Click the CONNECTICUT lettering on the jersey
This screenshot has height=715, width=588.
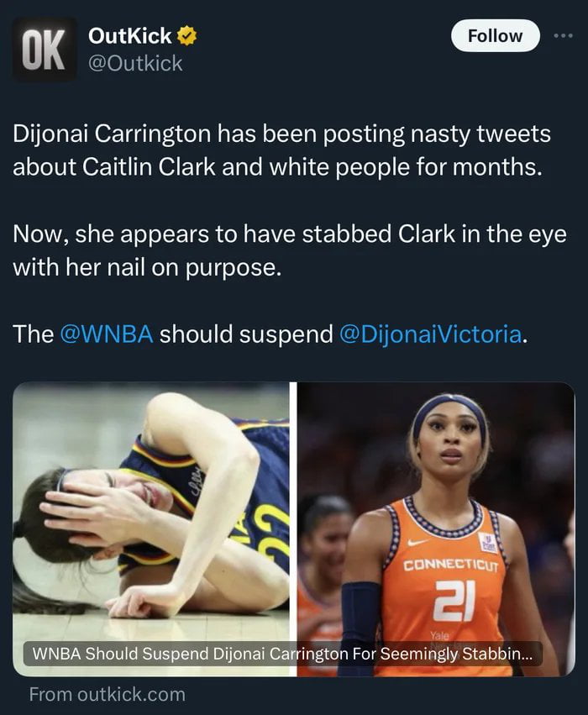[x=451, y=565]
